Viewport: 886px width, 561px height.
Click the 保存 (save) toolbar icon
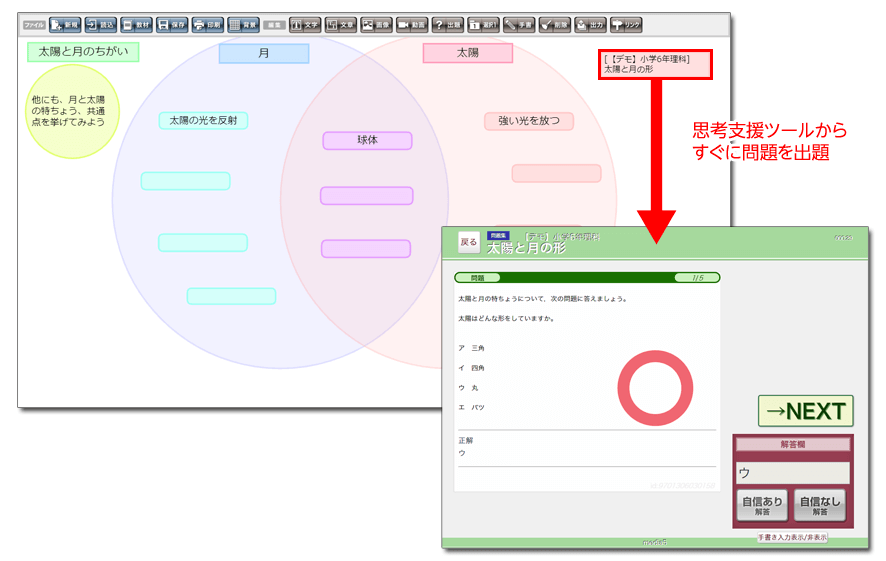171,25
